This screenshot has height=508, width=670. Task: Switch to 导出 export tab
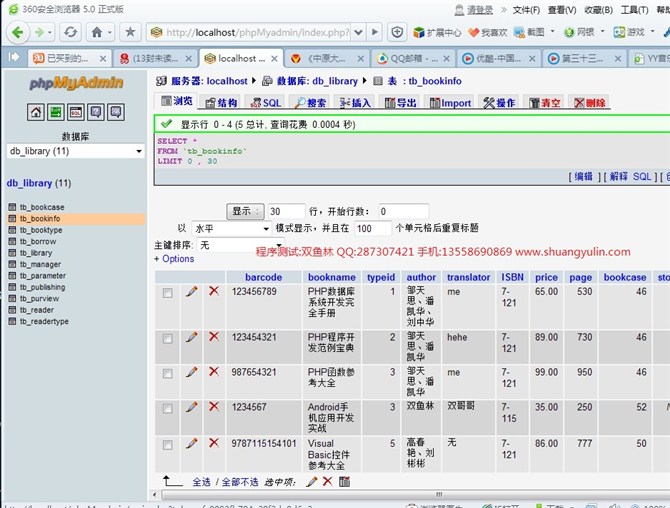point(400,103)
